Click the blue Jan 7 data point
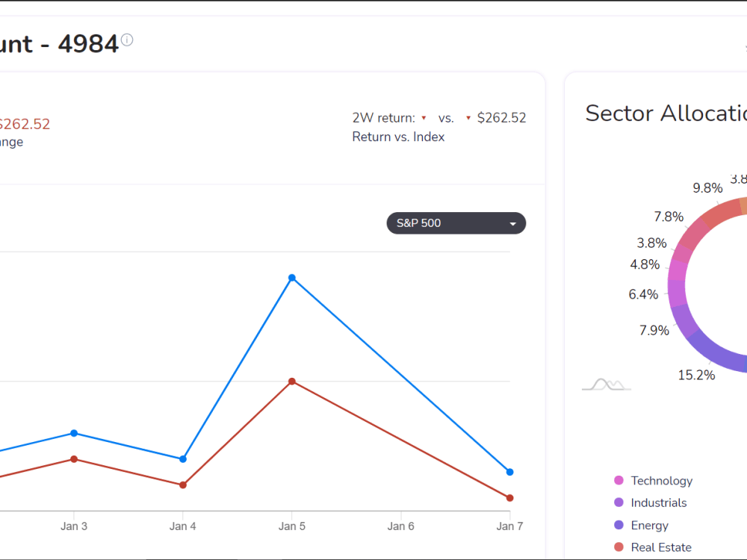This screenshot has width=747, height=560. click(509, 472)
